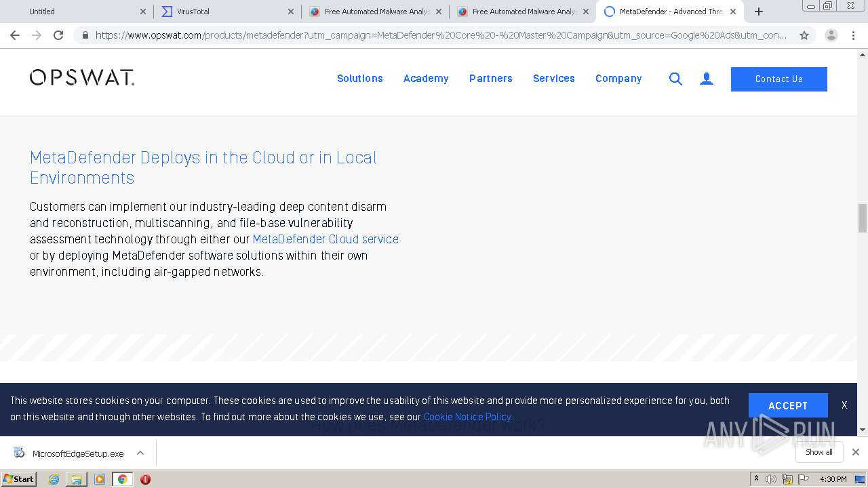Open the Solutions menu
The image size is (868, 488).
click(360, 79)
